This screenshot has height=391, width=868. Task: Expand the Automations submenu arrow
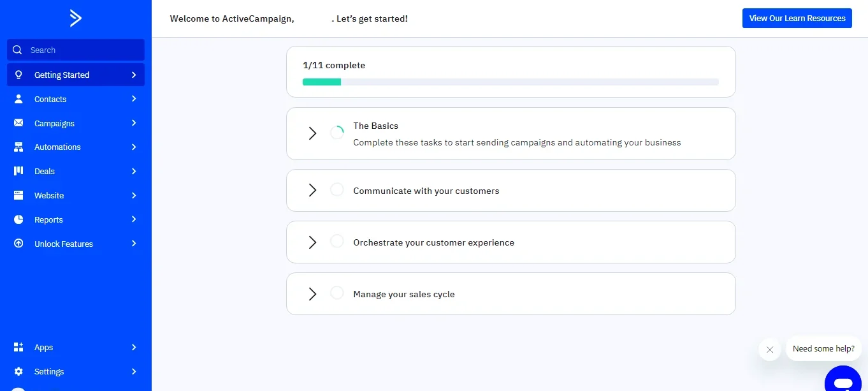(x=134, y=147)
